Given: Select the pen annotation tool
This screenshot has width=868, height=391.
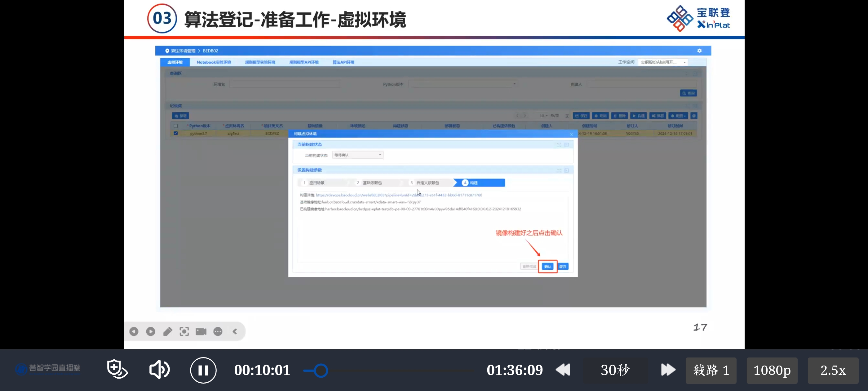Looking at the screenshot, I should (167, 331).
